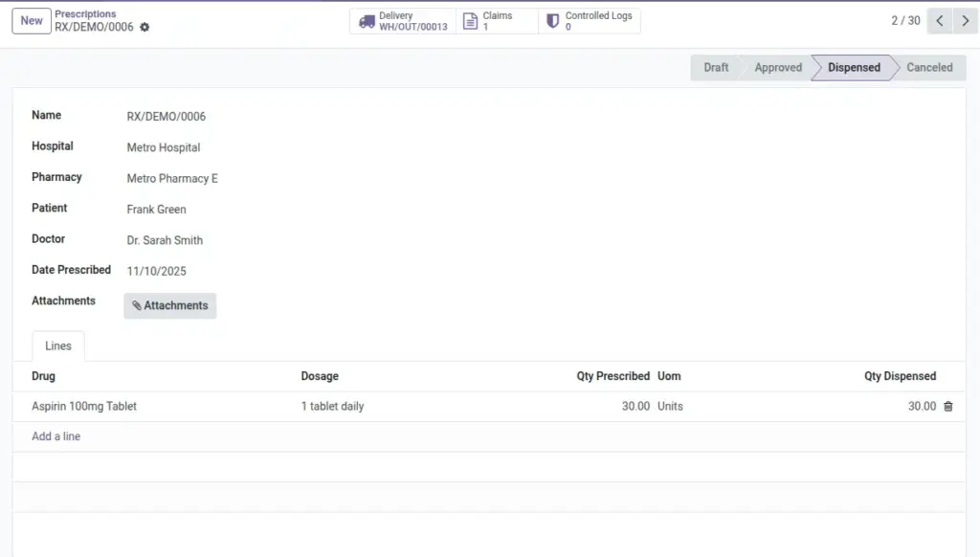980x557 pixels.
Task: Click the Date Prescribed 11/10/2025 field
Action: click(156, 271)
